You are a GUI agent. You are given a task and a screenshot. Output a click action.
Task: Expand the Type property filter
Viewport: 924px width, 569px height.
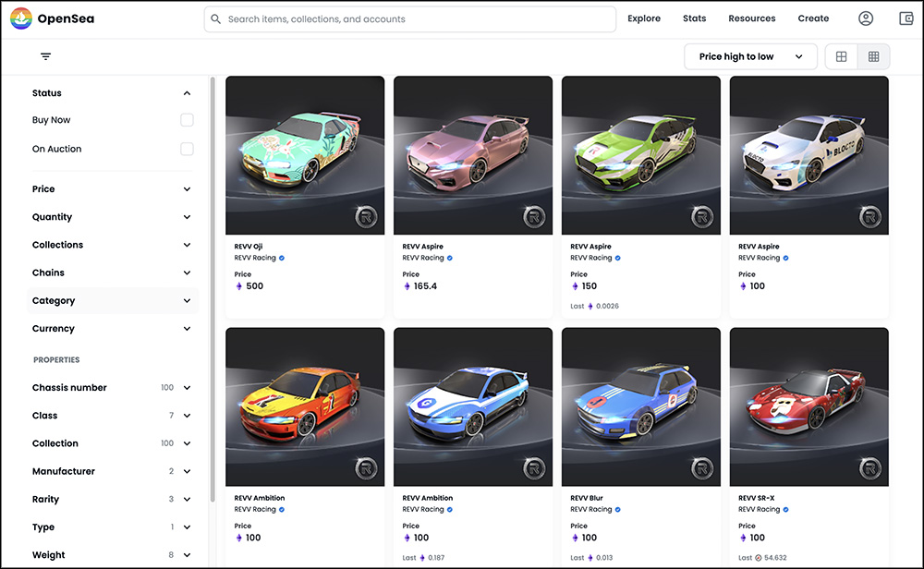click(112, 527)
